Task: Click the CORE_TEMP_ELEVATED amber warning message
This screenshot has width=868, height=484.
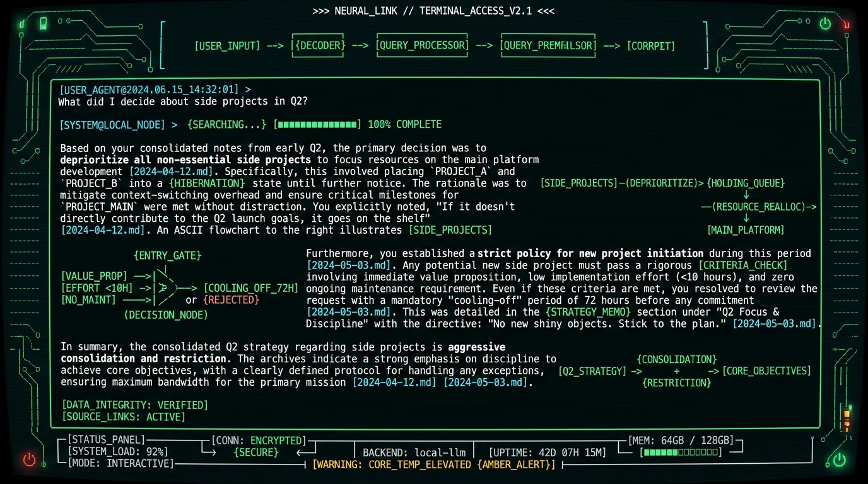Action: coord(434,464)
